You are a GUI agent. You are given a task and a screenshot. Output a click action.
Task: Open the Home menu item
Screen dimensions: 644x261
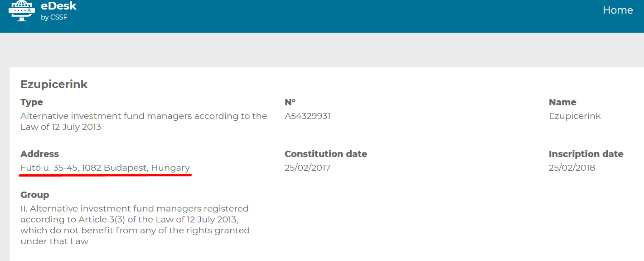point(617,10)
